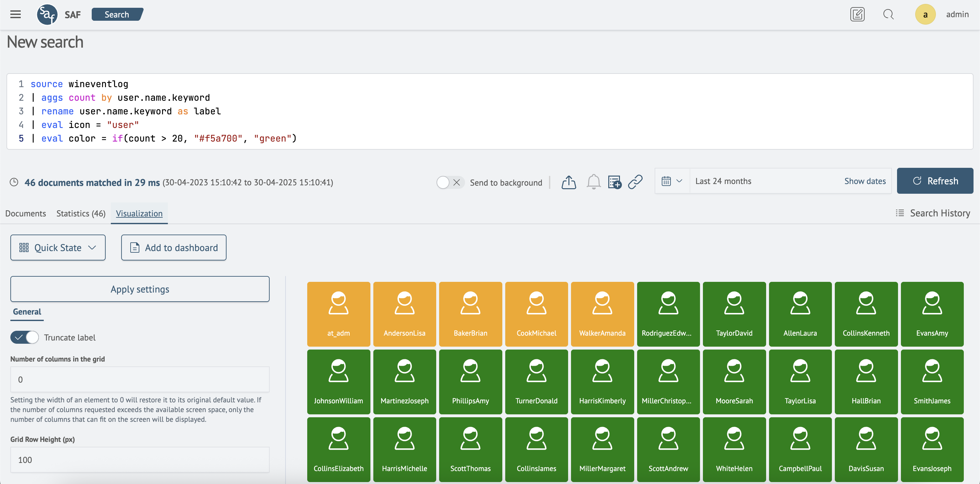The width and height of the screenshot is (980, 484).
Task: Select the HarrisMichelle user tile
Action: [404, 449]
